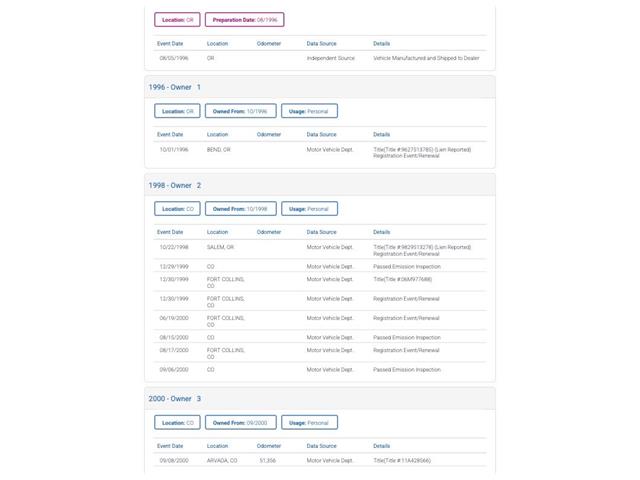Select the 08/17/2000 event date

pyautogui.click(x=174, y=350)
